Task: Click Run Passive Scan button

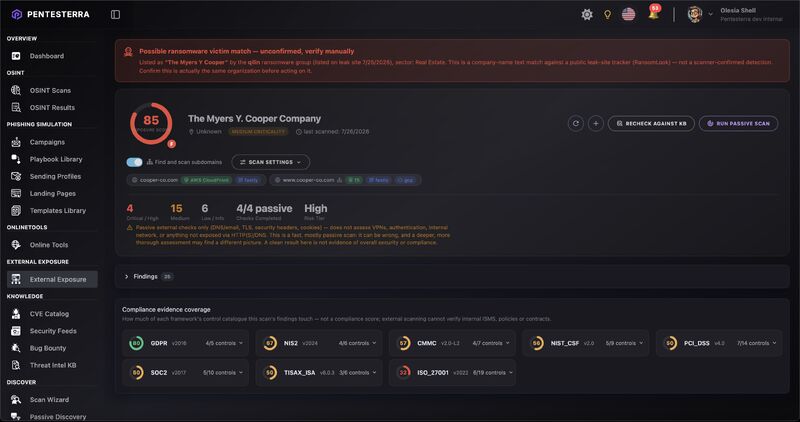Action: point(738,123)
